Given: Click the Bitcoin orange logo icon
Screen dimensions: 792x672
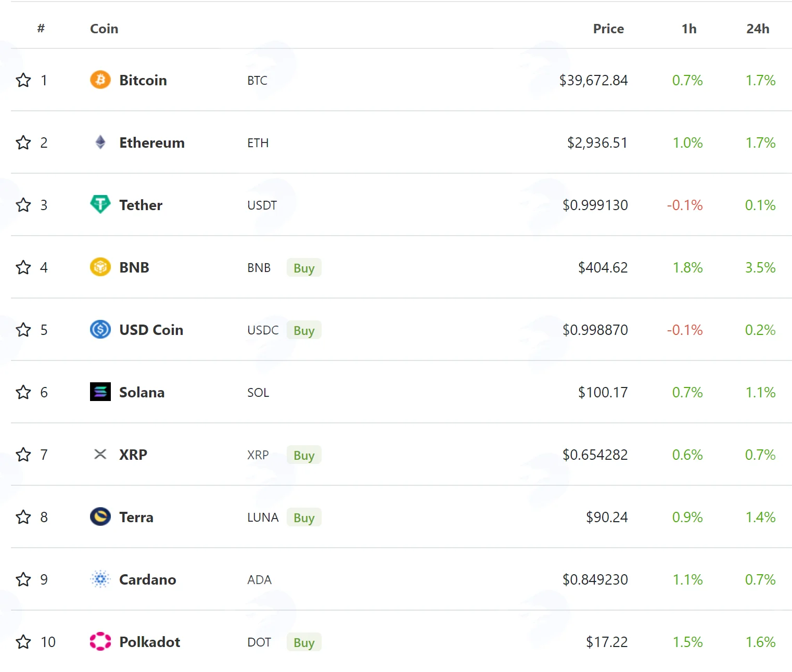Looking at the screenshot, I should 100,80.
